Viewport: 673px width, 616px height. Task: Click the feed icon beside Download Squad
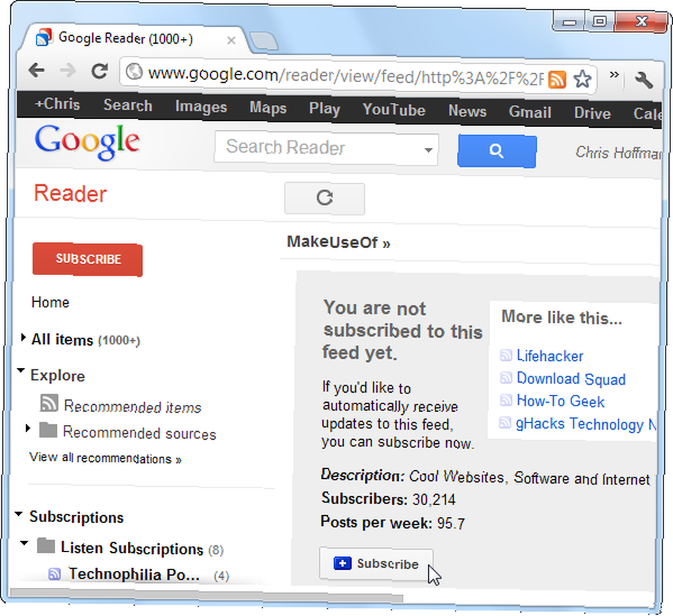[506, 377]
